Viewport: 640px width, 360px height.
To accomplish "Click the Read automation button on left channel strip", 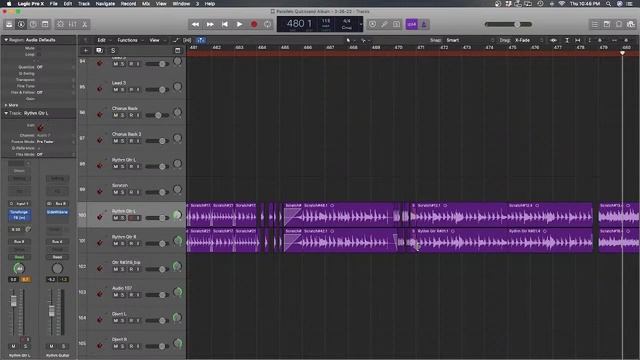I will click(x=19, y=257).
